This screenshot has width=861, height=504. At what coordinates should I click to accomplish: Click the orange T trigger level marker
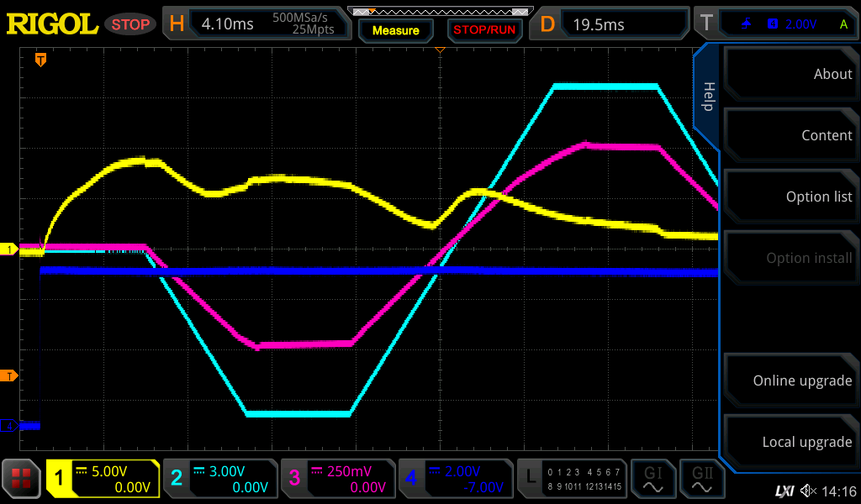click(x=9, y=375)
